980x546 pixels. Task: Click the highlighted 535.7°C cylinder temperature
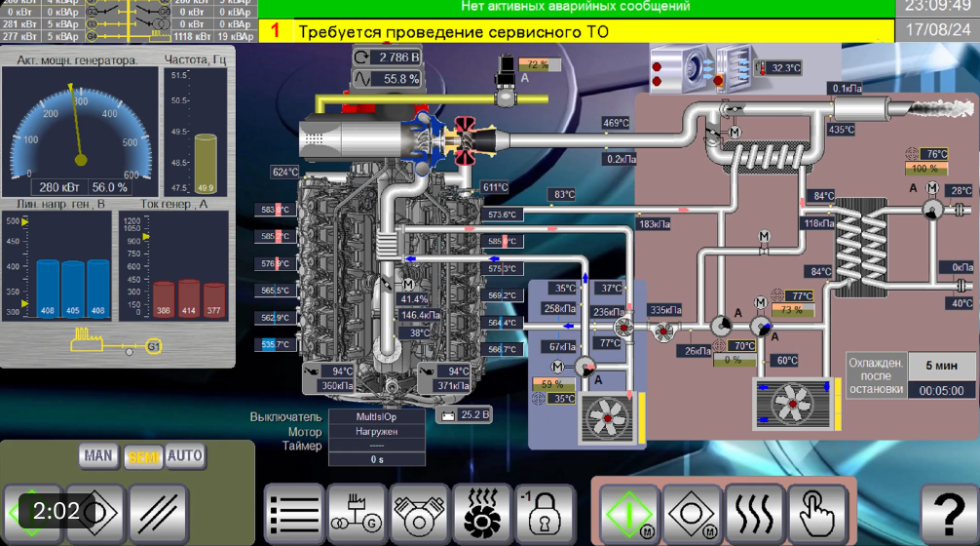tap(275, 344)
